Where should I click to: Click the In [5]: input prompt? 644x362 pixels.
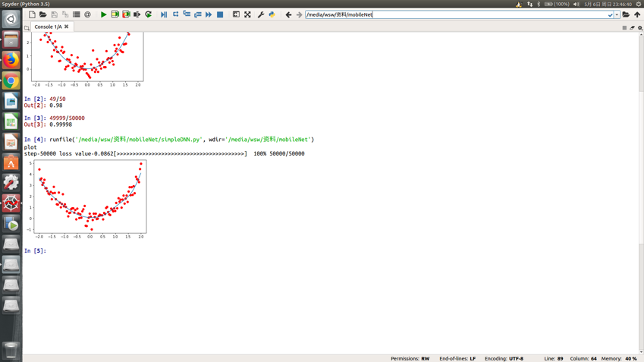(35, 250)
